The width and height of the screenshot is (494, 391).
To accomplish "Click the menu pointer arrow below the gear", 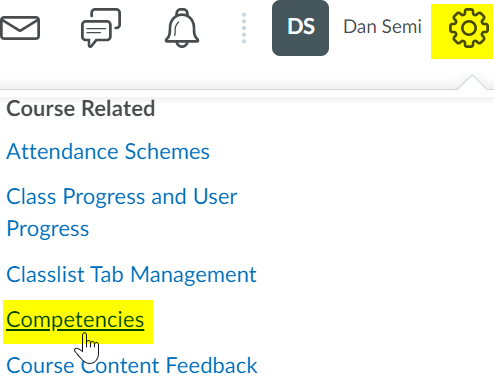I will tap(472, 83).
